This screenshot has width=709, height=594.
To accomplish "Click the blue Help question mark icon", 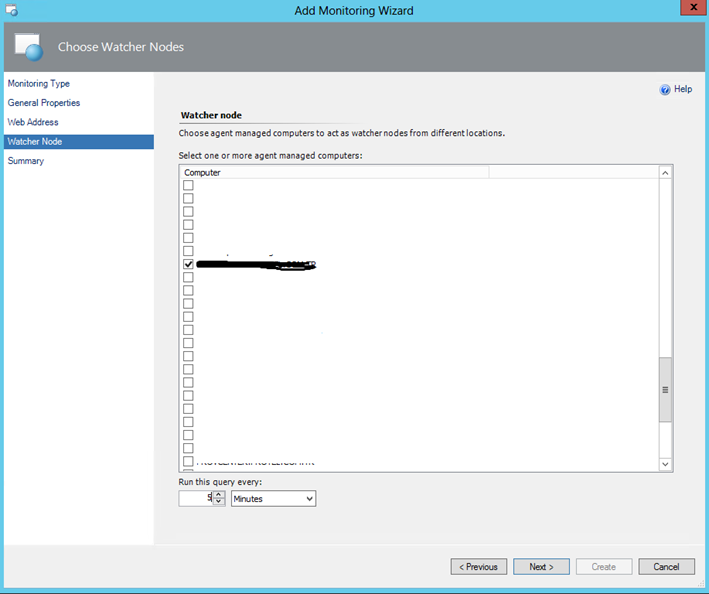I will 665,90.
